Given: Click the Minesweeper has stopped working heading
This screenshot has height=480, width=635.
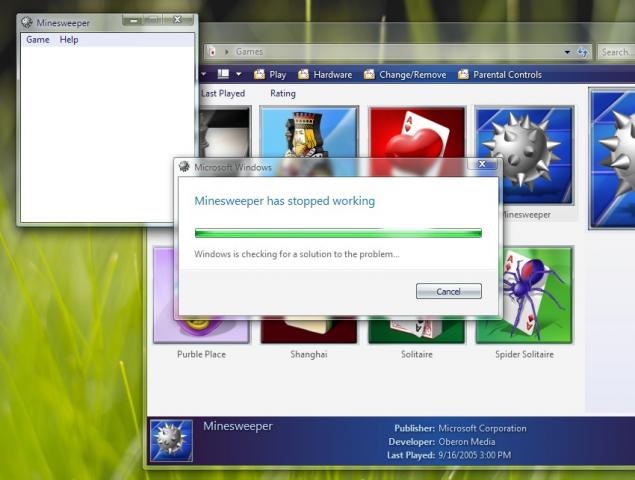Looking at the screenshot, I should point(285,201).
